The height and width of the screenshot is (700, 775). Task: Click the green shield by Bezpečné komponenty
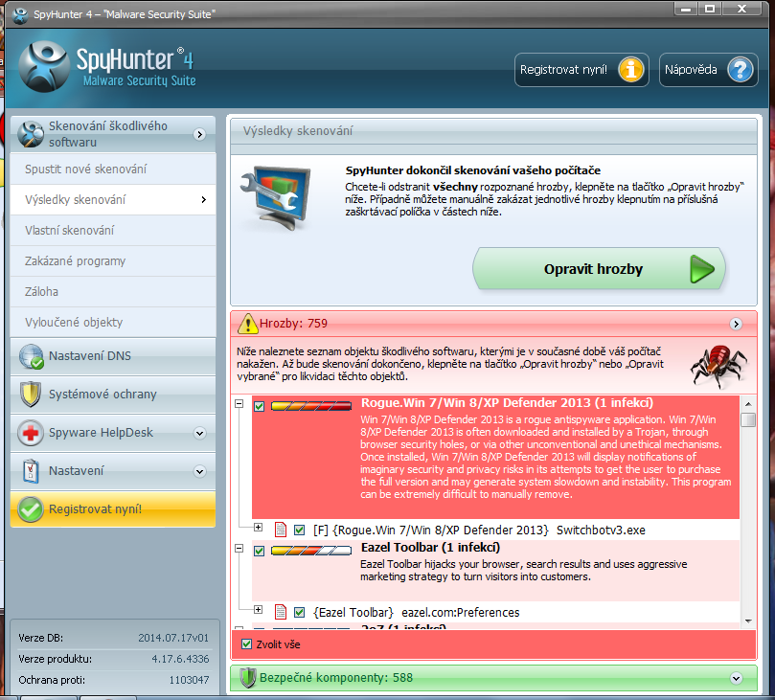pos(247,678)
